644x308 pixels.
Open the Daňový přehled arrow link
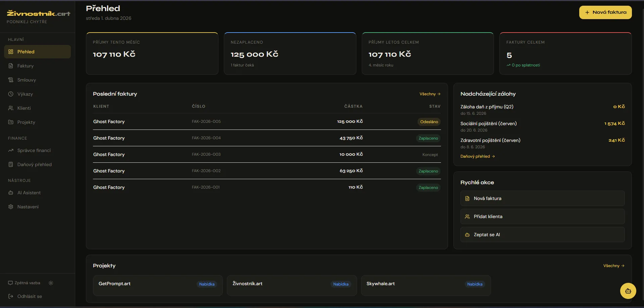(x=478, y=156)
